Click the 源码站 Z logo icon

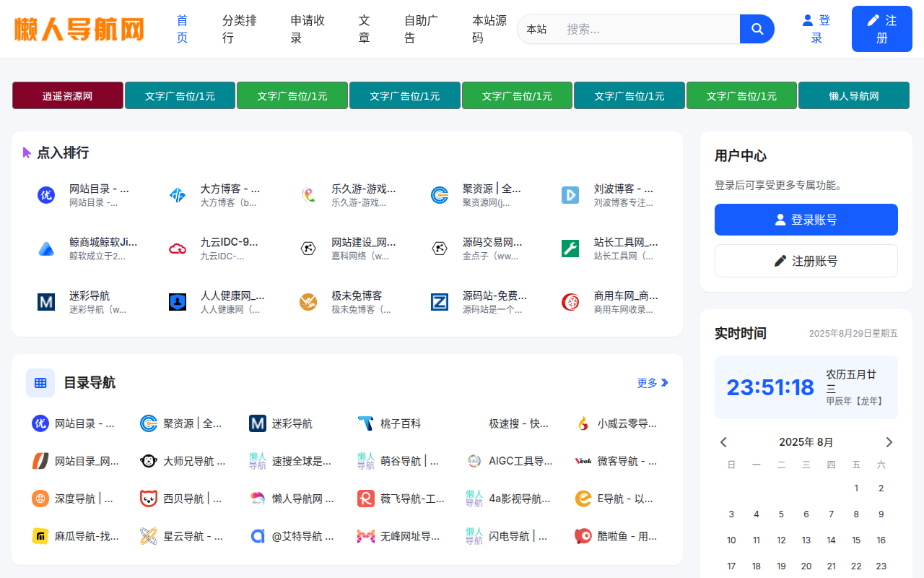coord(440,302)
